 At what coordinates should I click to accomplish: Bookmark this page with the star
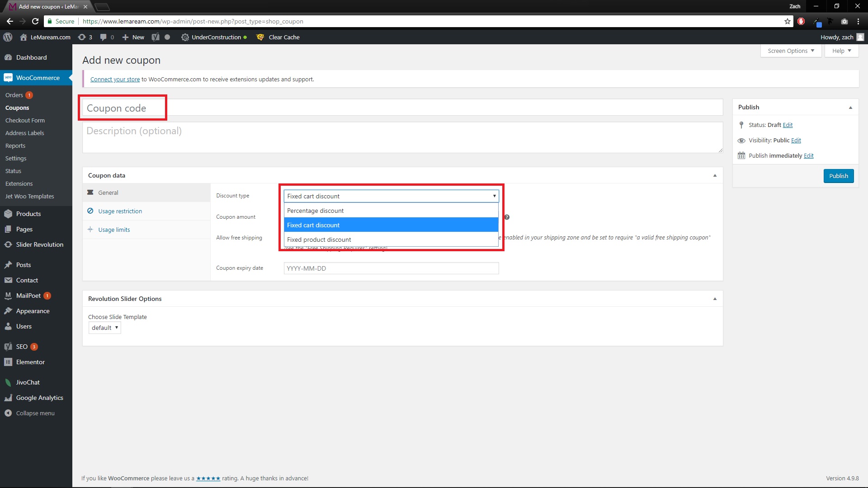(788, 21)
